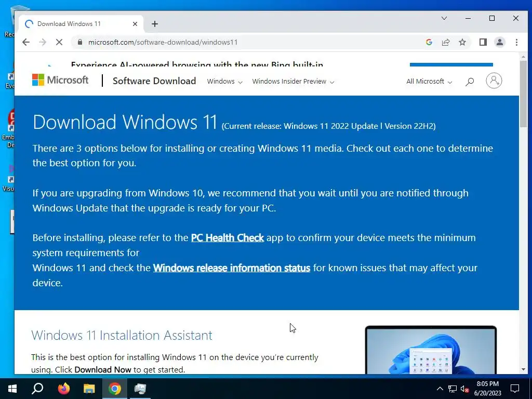Open Chrome profile avatar
The width and height of the screenshot is (532, 399).
(x=499, y=42)
